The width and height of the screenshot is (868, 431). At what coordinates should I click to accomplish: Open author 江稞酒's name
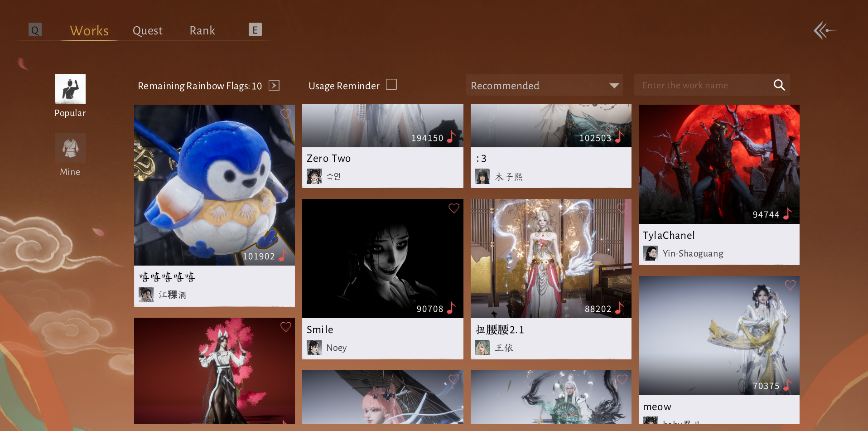coord(172,295)
